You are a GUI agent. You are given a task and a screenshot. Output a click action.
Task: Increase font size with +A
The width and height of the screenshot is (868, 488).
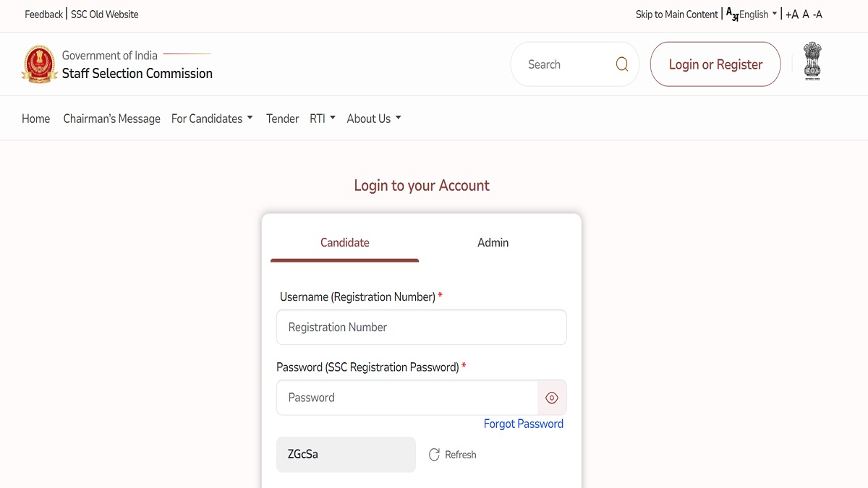[791, 14]
